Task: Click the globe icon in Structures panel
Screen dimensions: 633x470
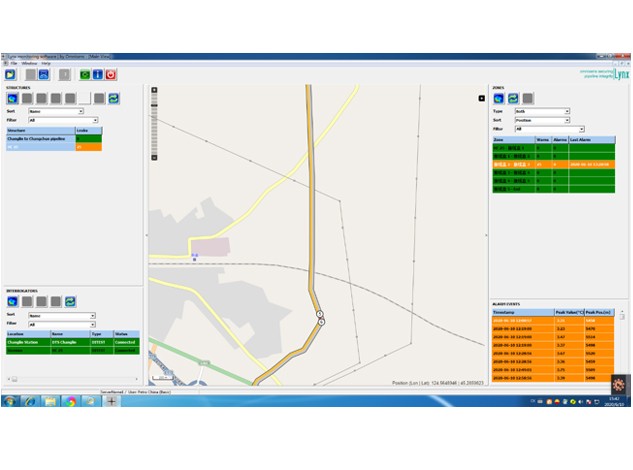Action: [11, 98]
